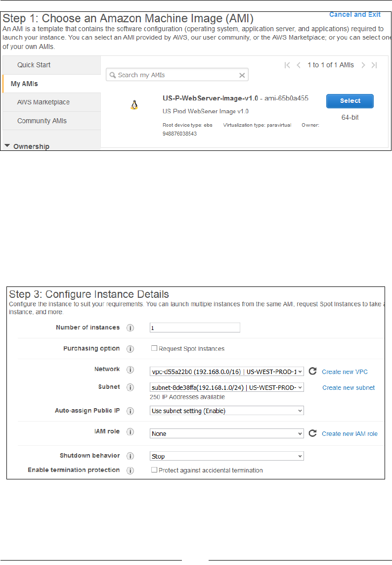Open the Network VPC dropdown
Viewport: 392px width, 565px height.
(x=227, y=372)
